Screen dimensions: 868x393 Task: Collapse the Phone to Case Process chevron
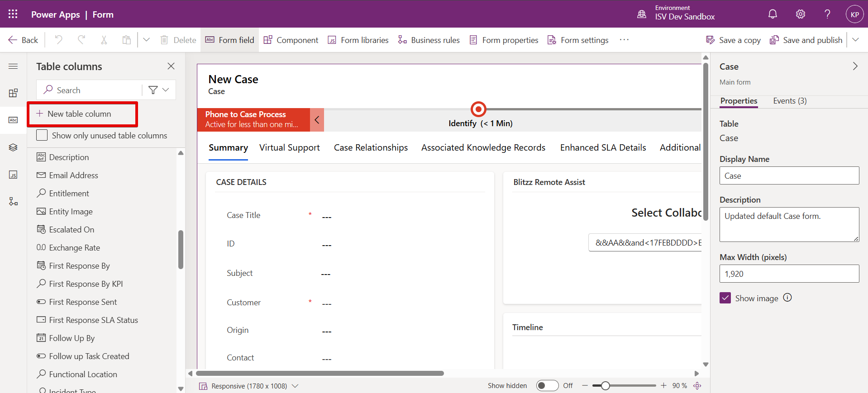point(317,120)
